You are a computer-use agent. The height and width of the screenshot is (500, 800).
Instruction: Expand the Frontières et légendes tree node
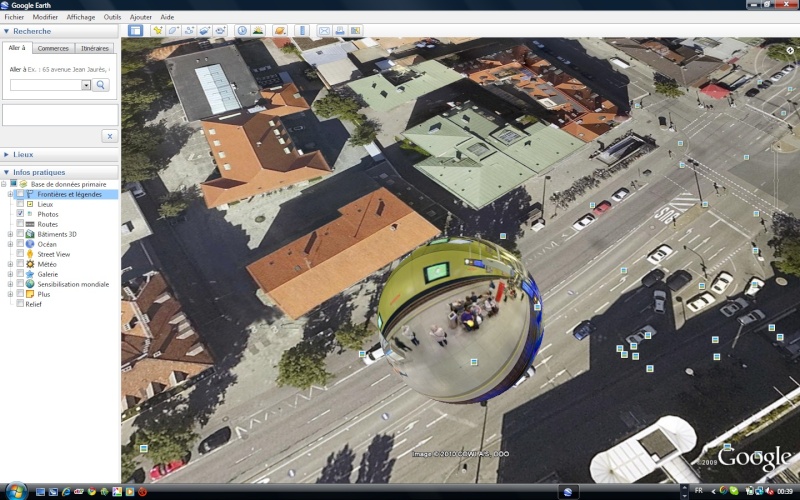tap(10, 194)
